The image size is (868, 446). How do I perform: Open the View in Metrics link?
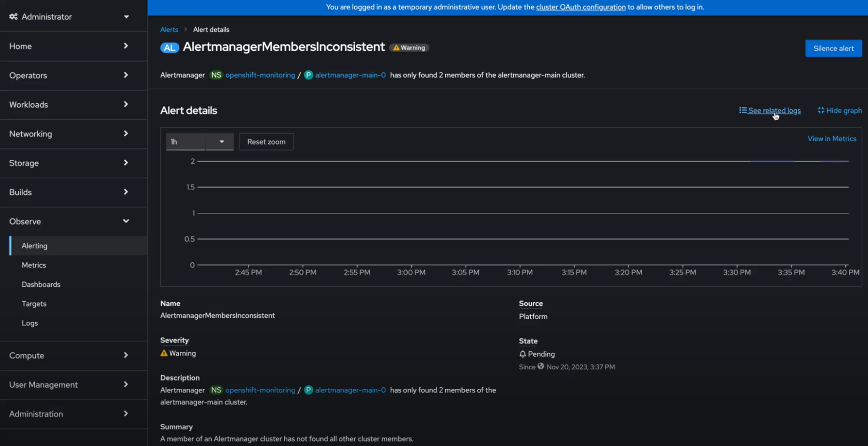(x=832, y=139)
